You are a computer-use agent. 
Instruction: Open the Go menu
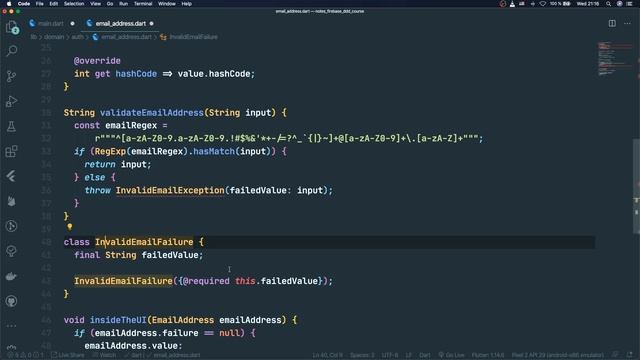coord(110,4)
